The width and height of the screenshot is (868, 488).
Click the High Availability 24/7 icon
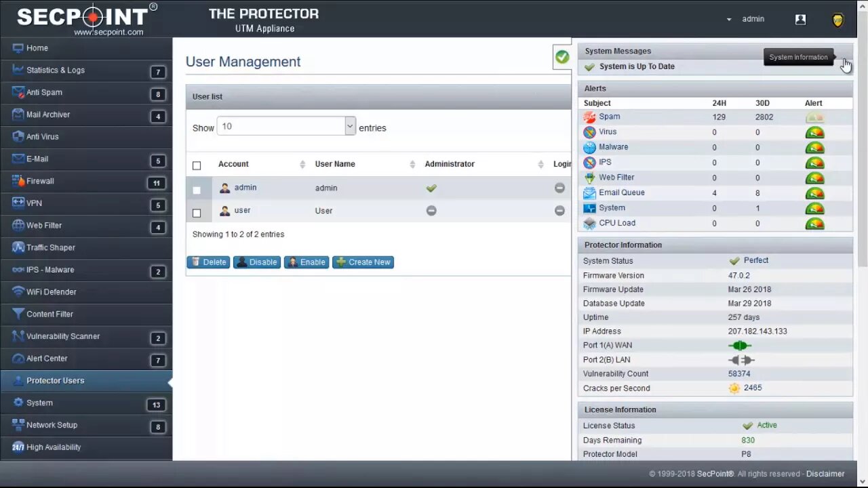[x=18, y=447]
